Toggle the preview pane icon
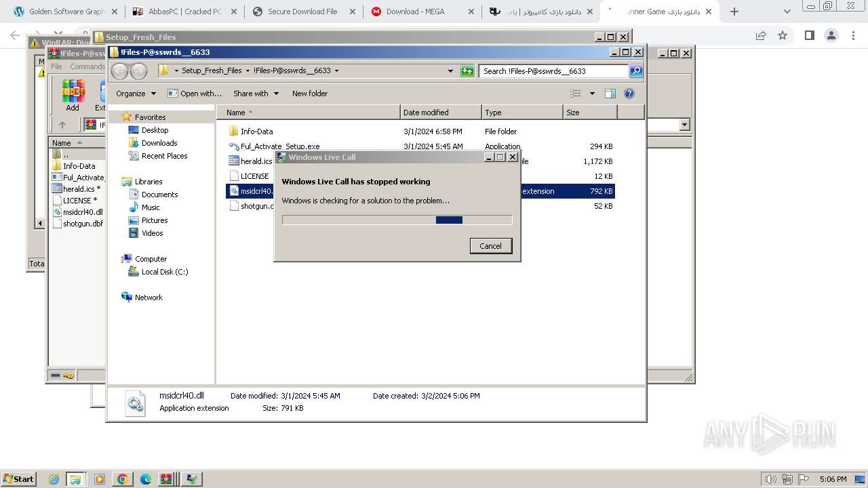This screenshot has height=488, width=868. 610,94
